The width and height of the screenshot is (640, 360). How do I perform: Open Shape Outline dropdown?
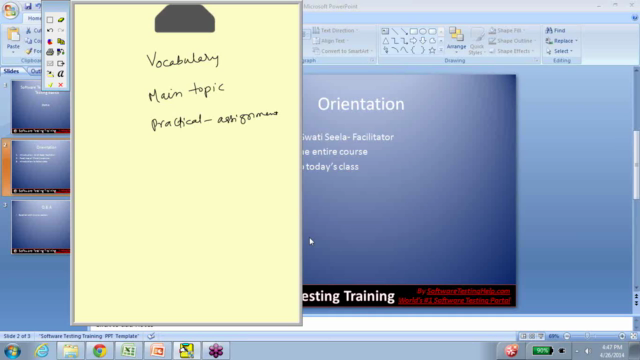click(512, 41)
